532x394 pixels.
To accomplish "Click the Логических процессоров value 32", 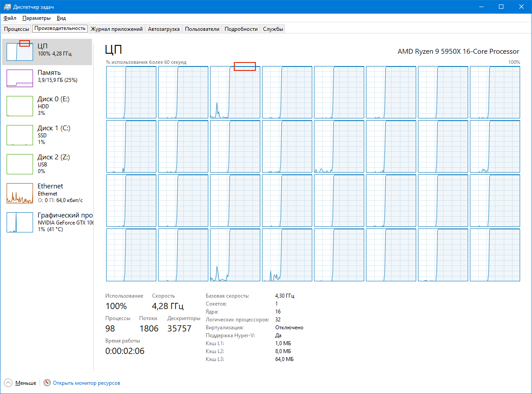I will click(x=278, y=320).
